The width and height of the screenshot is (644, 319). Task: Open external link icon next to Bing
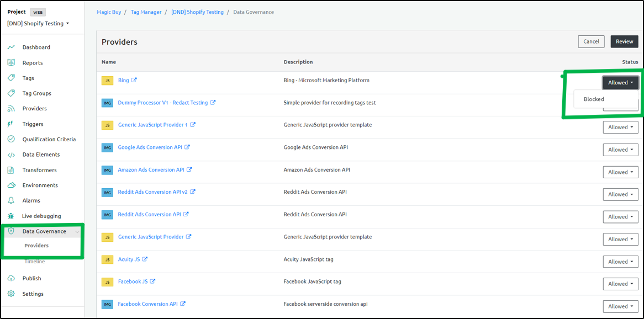click(x=134, y=80)
